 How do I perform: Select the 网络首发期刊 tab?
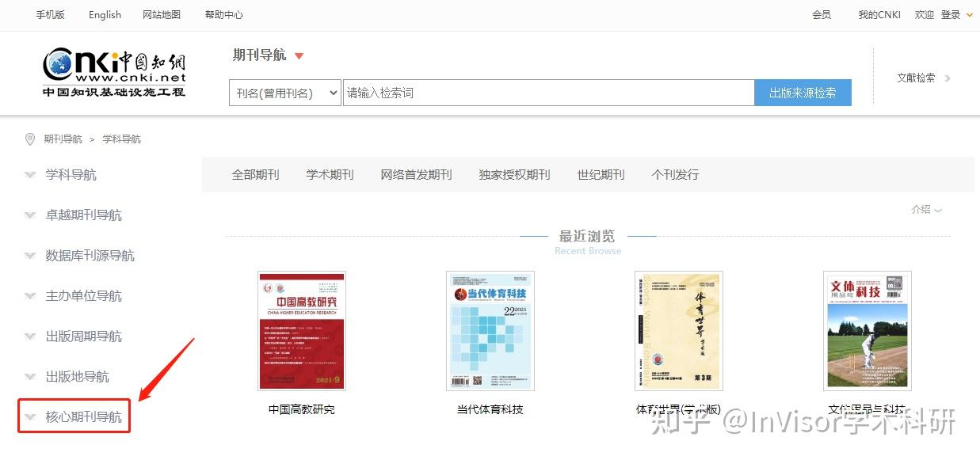point(416,175)
